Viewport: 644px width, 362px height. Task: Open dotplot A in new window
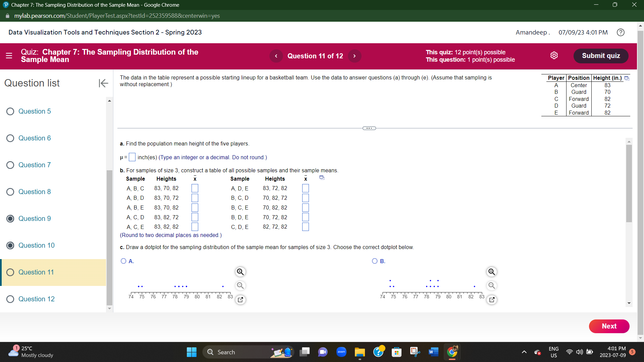pyautogui.click(x=240, y=300)
